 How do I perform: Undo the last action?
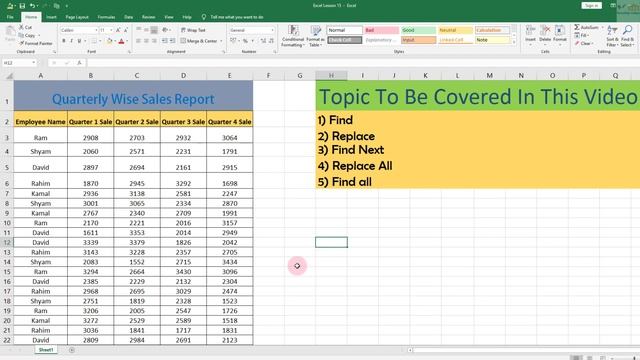(32, 6)
